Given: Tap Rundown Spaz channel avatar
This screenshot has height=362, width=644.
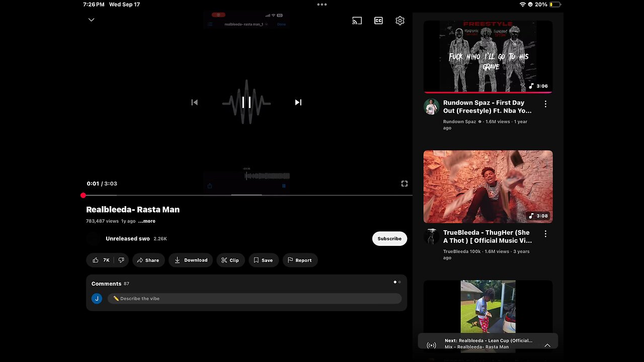Looking at the screenshot, I should (x=431, y=107).
